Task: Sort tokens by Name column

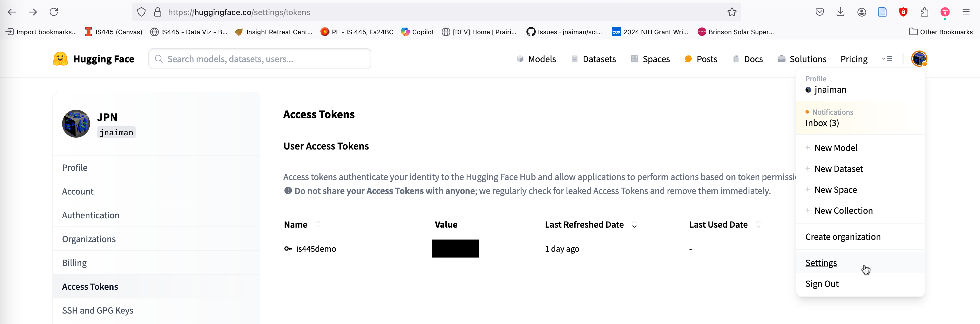Action: pos(318,225)
